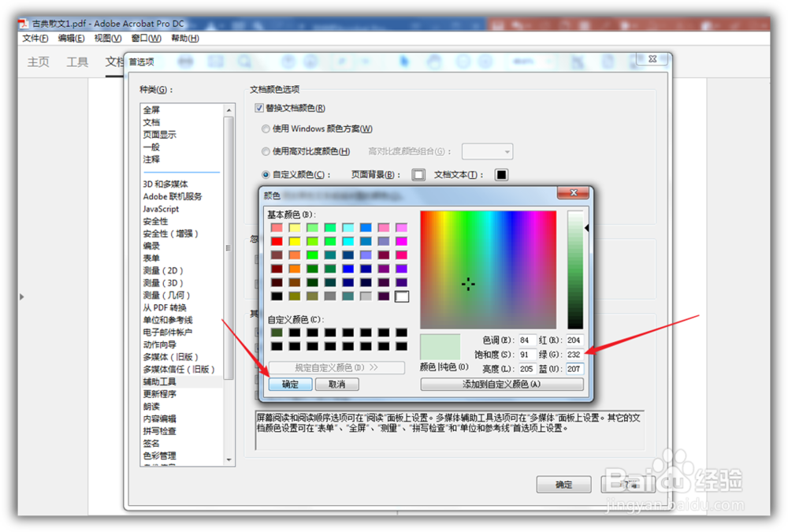Open the 页面背景 color swatch
Image resolution: width=788 pixels, height=532 pixels.
(x=418, y=174)
